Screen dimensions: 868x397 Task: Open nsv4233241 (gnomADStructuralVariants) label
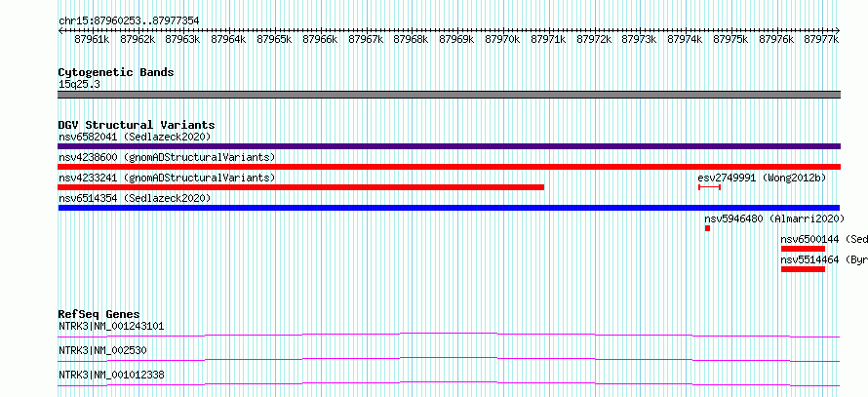point(167,178)
